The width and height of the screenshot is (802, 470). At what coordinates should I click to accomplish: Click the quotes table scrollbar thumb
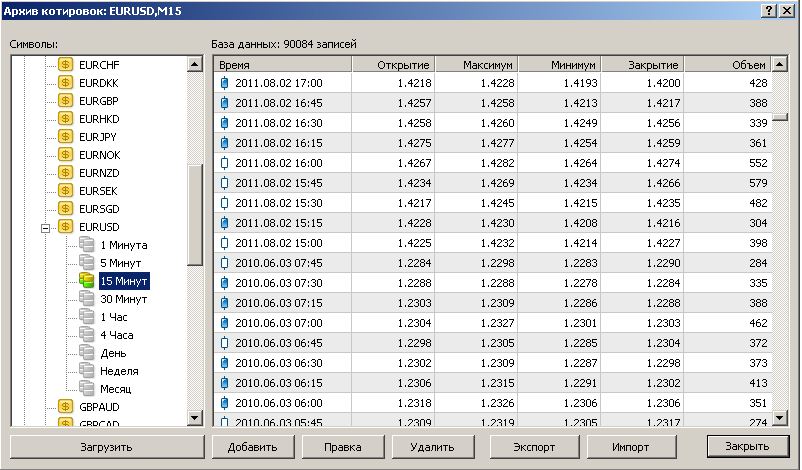tap(779, 117)
